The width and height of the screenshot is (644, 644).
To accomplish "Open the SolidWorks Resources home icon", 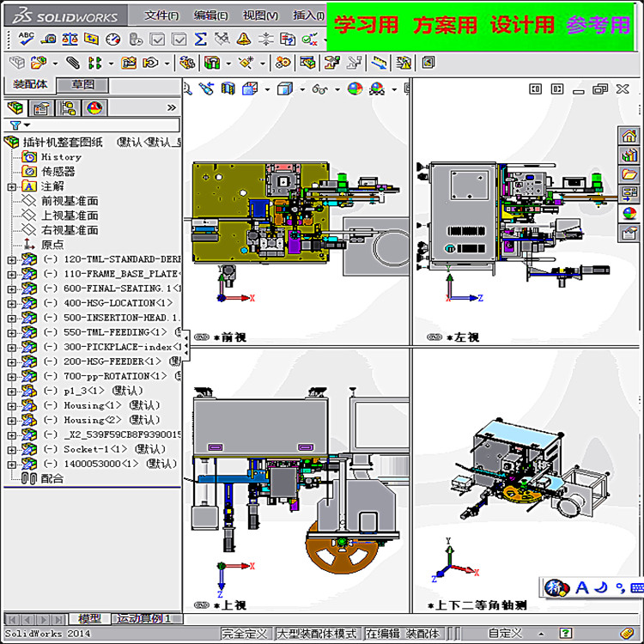I will [629, 136].
